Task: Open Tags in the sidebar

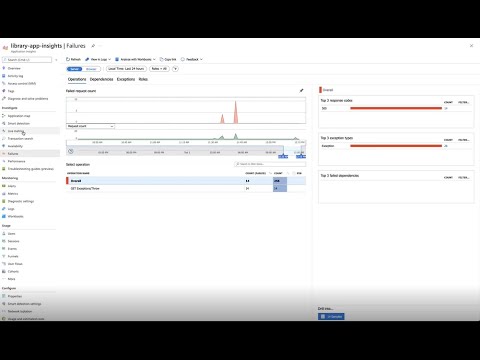Action: [x=11, y=91]
